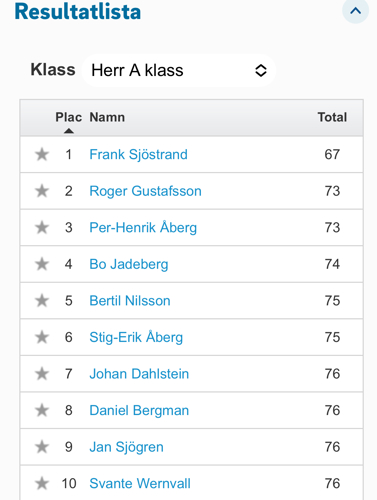The image size is (377, 500).
Task: Click the Plac ascending sort arrow
Action: pos(69,131)
